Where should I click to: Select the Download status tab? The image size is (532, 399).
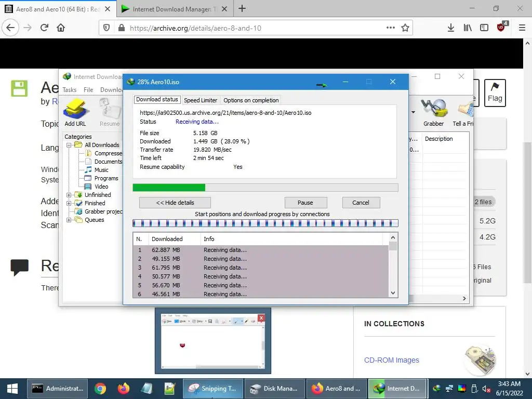(x=157, y=99)
